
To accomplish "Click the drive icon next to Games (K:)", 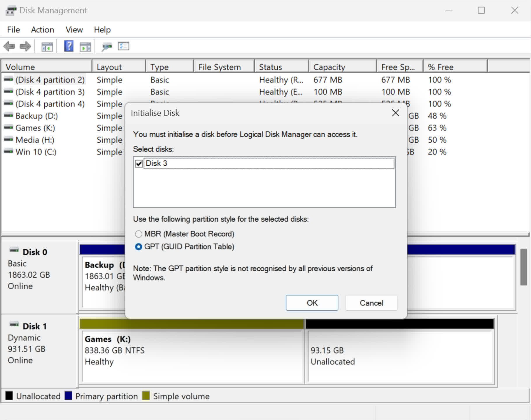I will pyautogui.click(x=8, y=127).
